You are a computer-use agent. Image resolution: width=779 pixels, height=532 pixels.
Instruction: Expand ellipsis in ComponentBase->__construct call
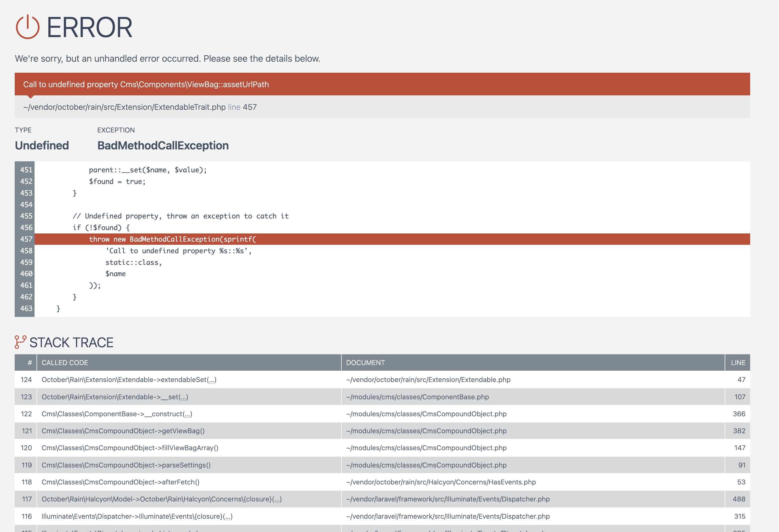point(187,414)
